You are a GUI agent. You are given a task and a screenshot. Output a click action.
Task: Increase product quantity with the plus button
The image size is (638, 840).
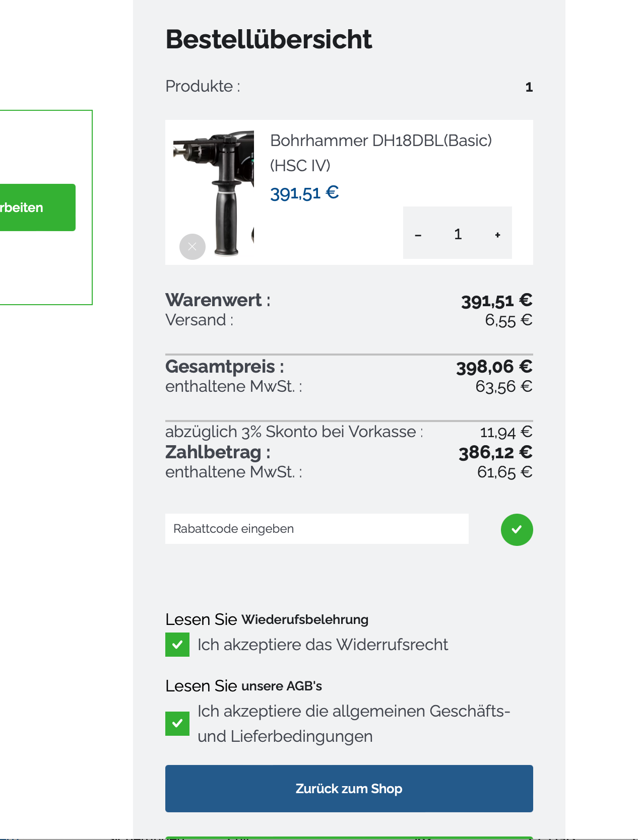click(x=497, y=235)
